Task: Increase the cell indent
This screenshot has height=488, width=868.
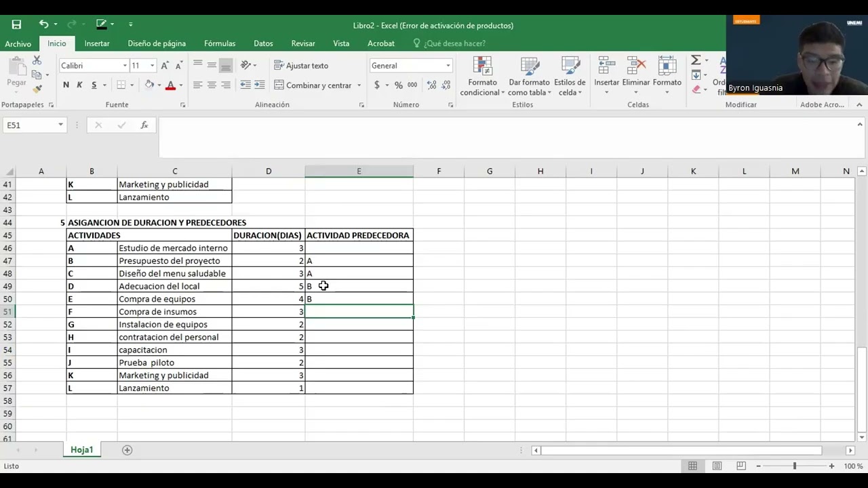Action: 259,85
